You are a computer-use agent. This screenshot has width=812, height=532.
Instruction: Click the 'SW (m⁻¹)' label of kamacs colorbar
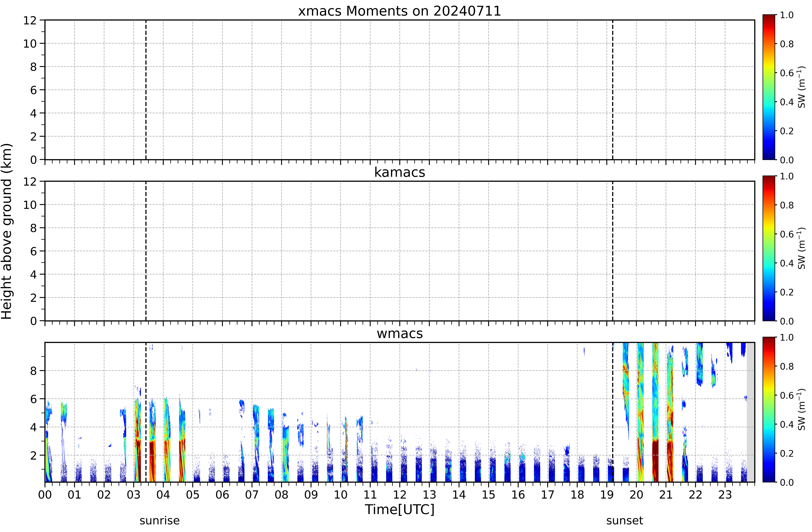(x=801, y=248)
